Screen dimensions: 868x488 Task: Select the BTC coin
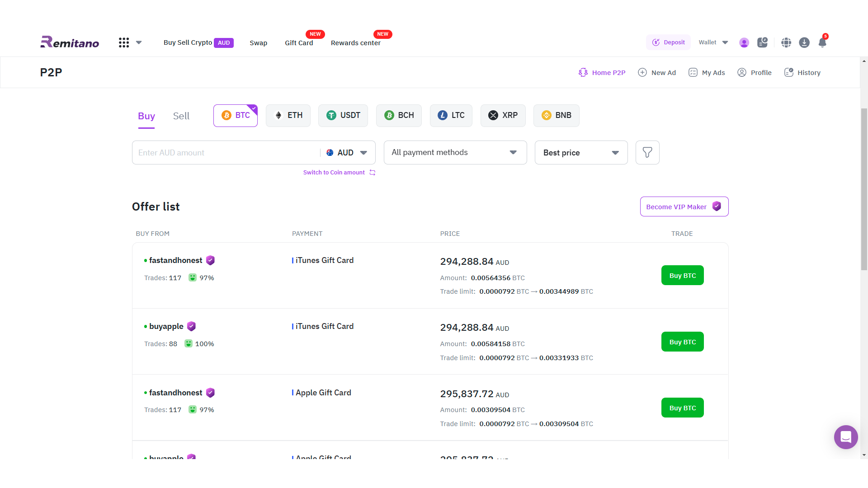point(236,116)
